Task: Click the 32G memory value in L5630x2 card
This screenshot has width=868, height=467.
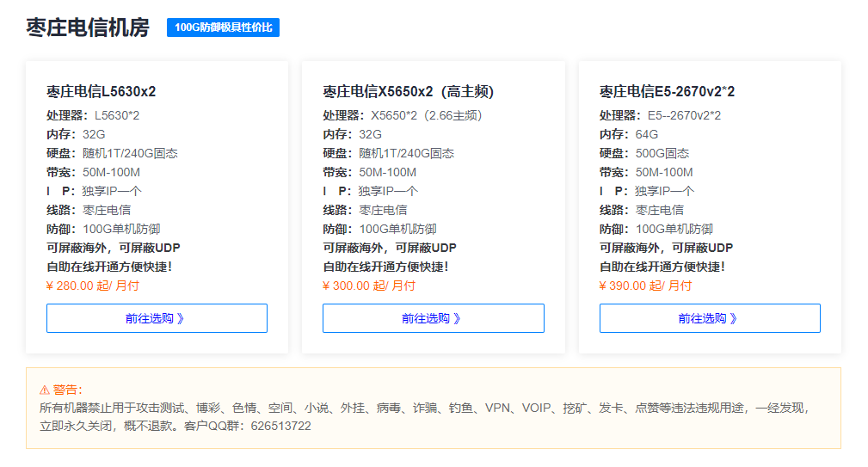Action: pyautogui.click(x=94, y=134)
